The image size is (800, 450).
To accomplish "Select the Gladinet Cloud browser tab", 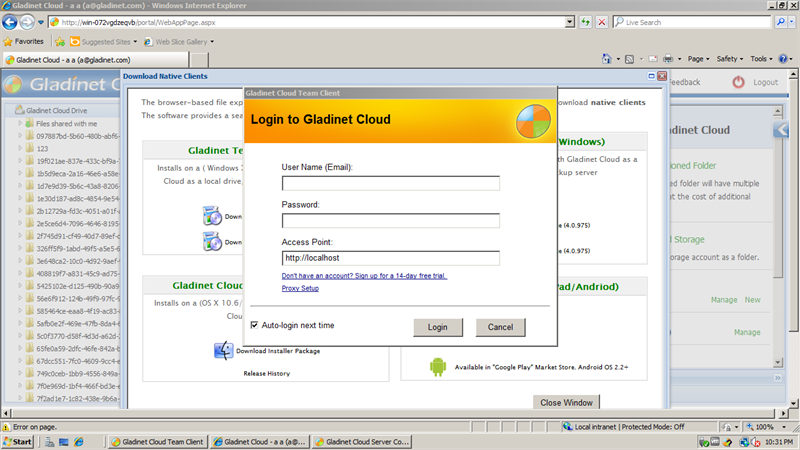I will 95,60.
